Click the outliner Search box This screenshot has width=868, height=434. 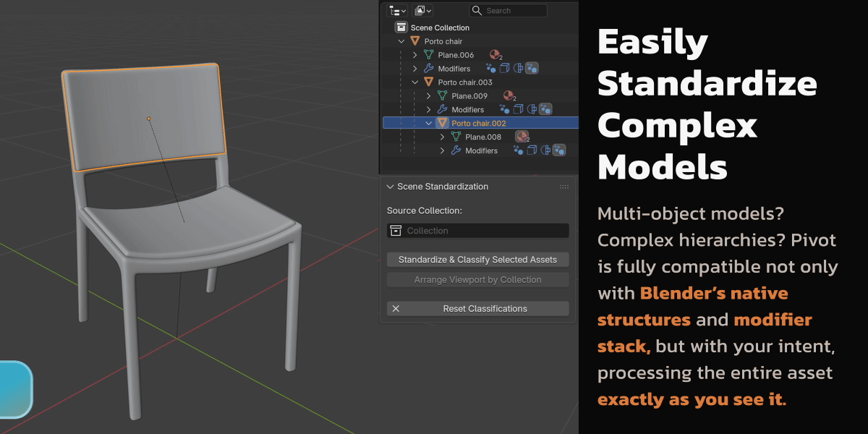[x=508, y=10]
